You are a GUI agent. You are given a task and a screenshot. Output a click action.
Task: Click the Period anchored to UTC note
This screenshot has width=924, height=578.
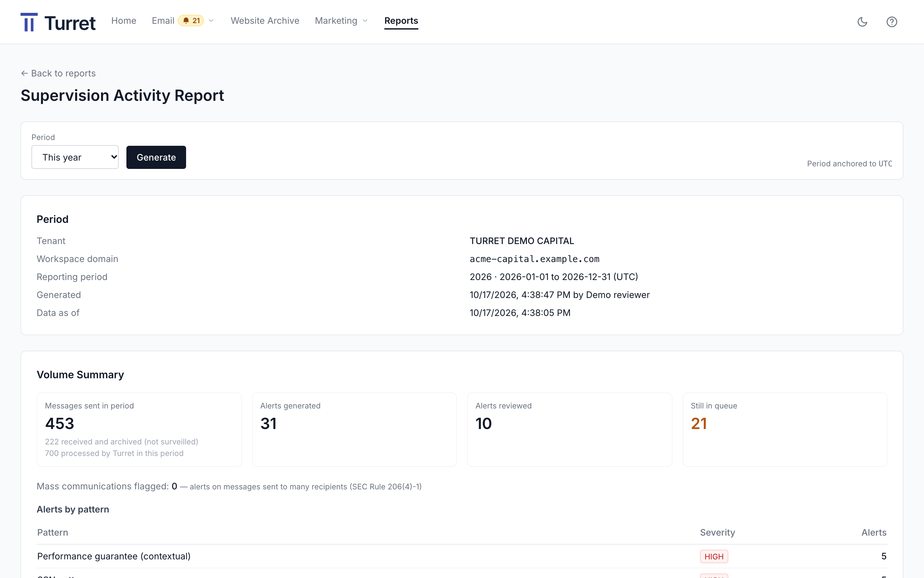click(850, 164)
